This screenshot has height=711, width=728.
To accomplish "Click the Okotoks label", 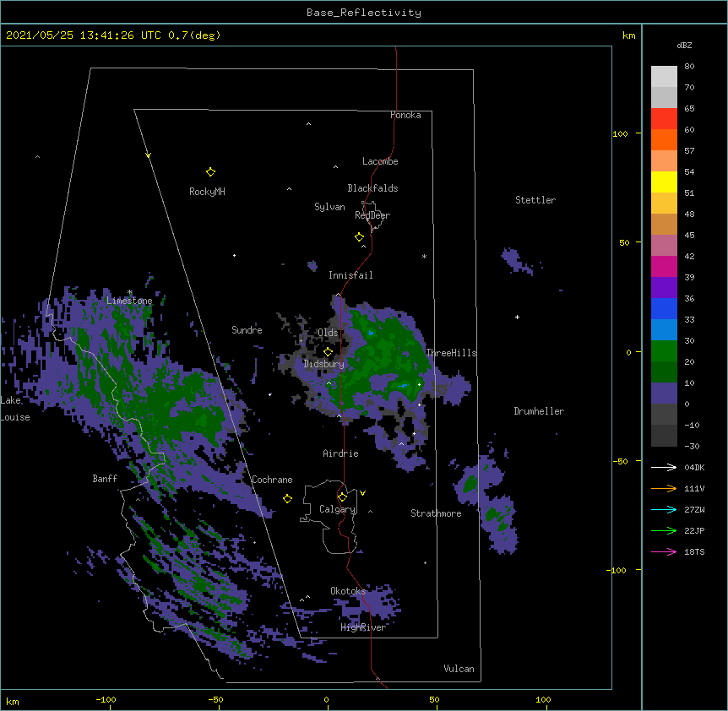I will pyautogui.click(x=348, y=591).
